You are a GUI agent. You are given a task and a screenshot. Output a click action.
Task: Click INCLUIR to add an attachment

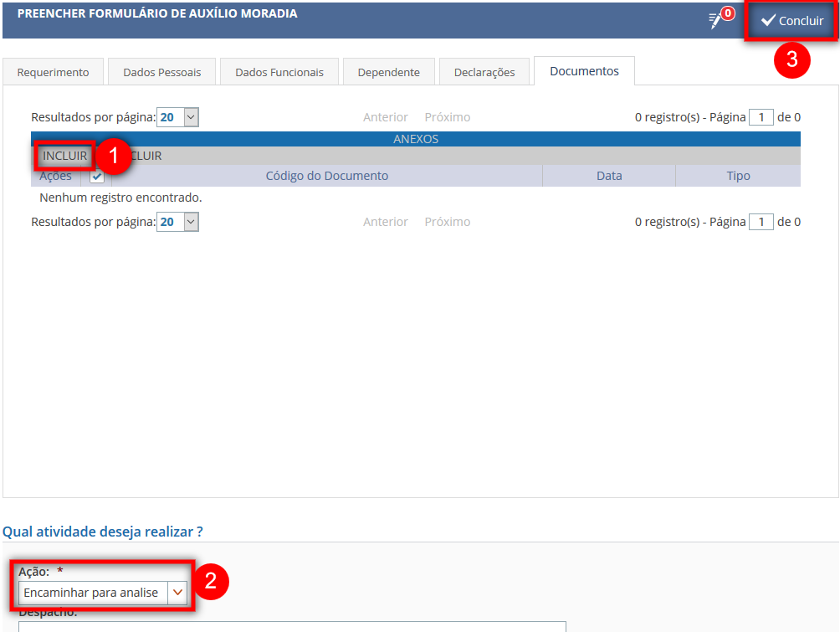(x=64, y=156)
